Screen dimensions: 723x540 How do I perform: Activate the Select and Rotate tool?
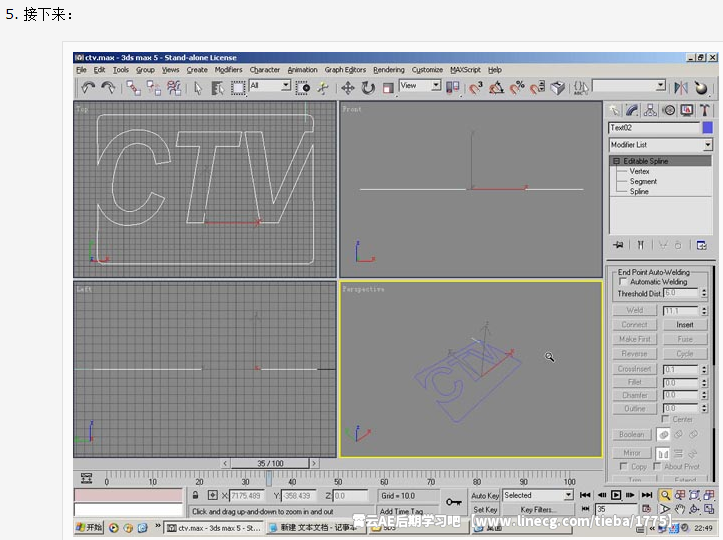coord(368,88)
